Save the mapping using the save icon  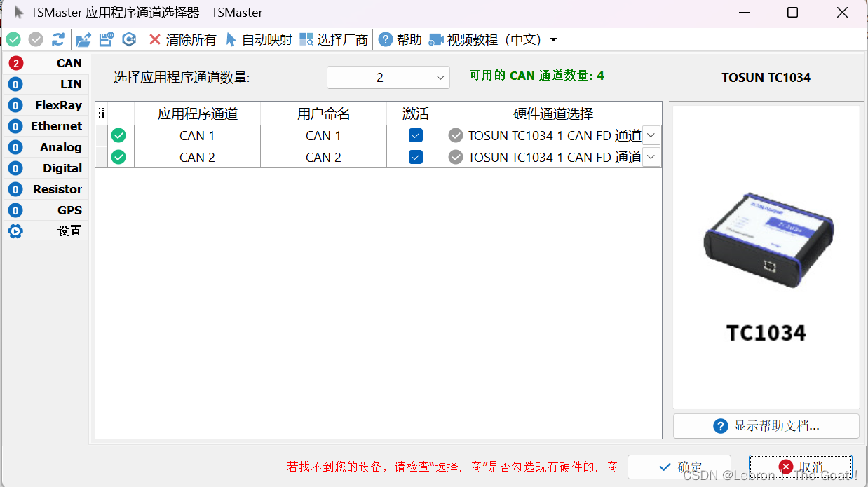pyautogui.click(x=105, y=39)
